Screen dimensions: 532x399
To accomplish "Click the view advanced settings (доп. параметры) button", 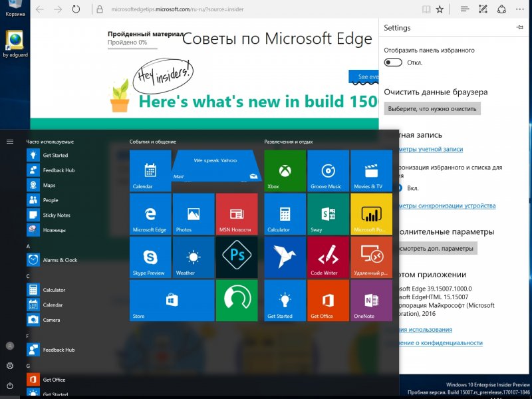I will (x=438, y=248).
